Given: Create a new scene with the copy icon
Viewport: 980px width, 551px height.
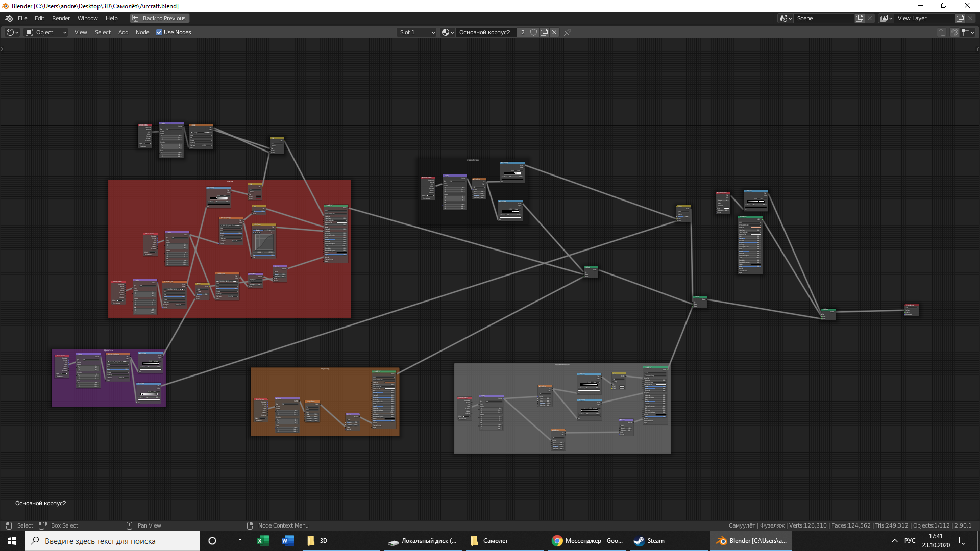Looking at the screenshot, I should (860, 18).
